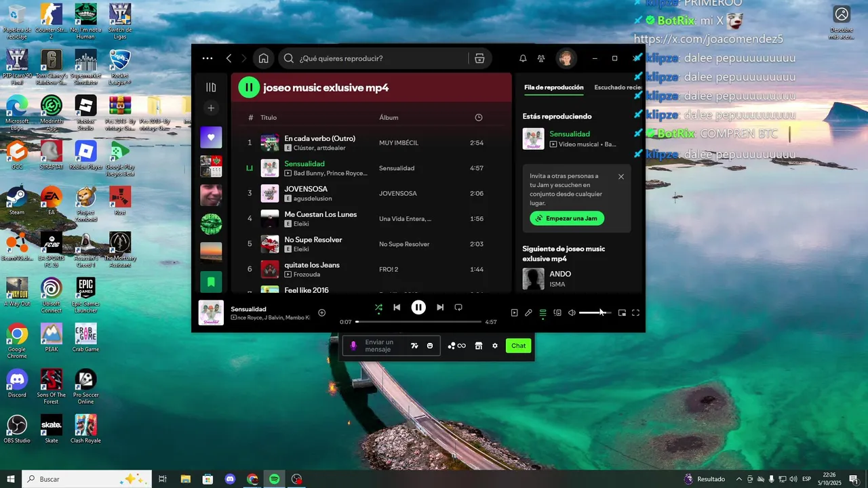
Task: Open the mini player
Action: pyautogui.click(x=622, y=312)
